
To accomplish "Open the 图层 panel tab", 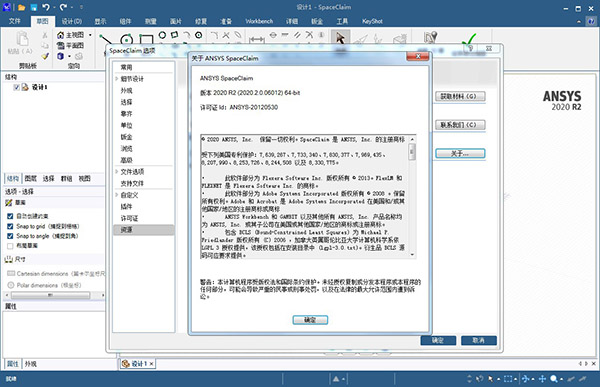I will click(x=31, y=178).
